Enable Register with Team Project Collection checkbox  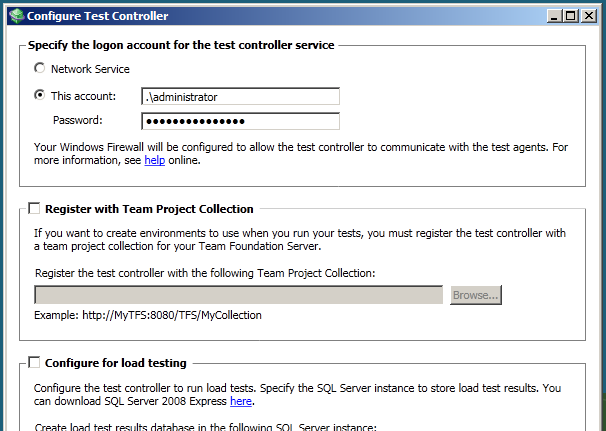pos(34,209)
